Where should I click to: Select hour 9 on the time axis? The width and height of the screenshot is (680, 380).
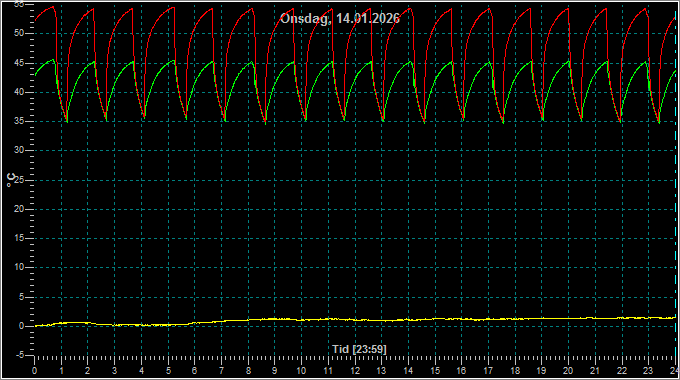(x=274, y=371)
